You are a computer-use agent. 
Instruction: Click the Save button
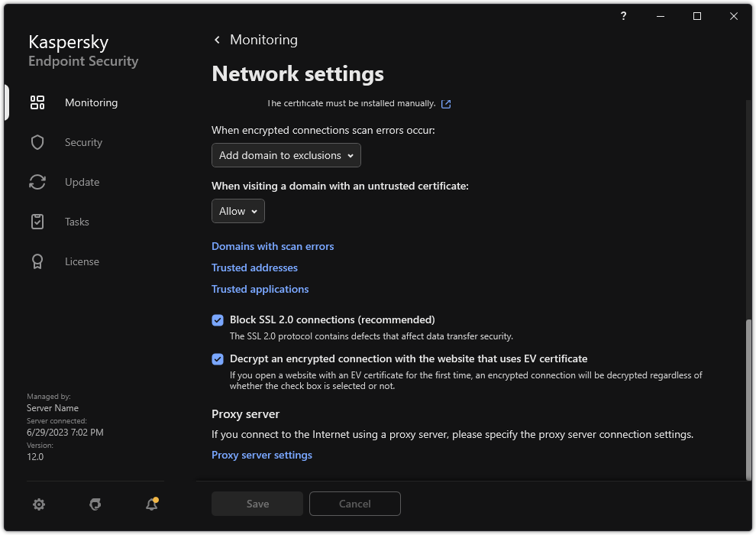[x=257, y=504]
